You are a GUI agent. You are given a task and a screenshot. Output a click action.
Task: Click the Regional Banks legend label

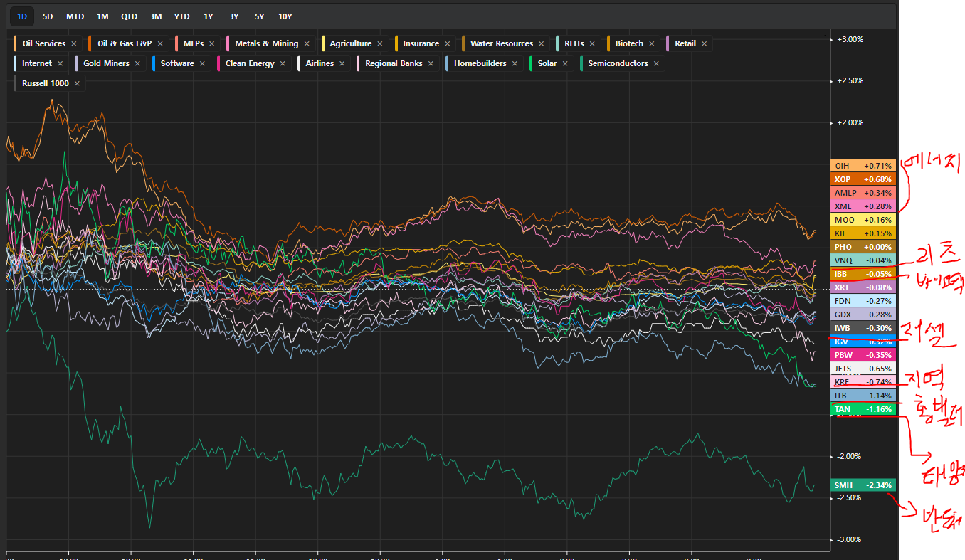click(394, 63)
